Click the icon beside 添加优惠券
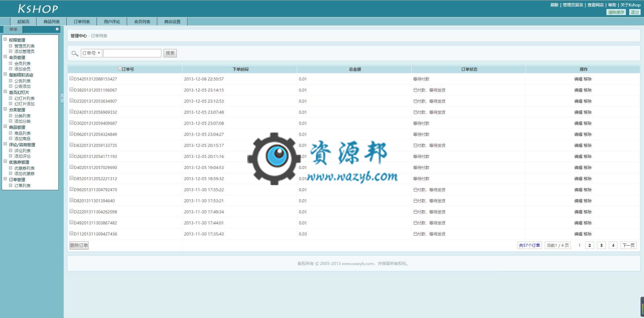 [10, 173]
